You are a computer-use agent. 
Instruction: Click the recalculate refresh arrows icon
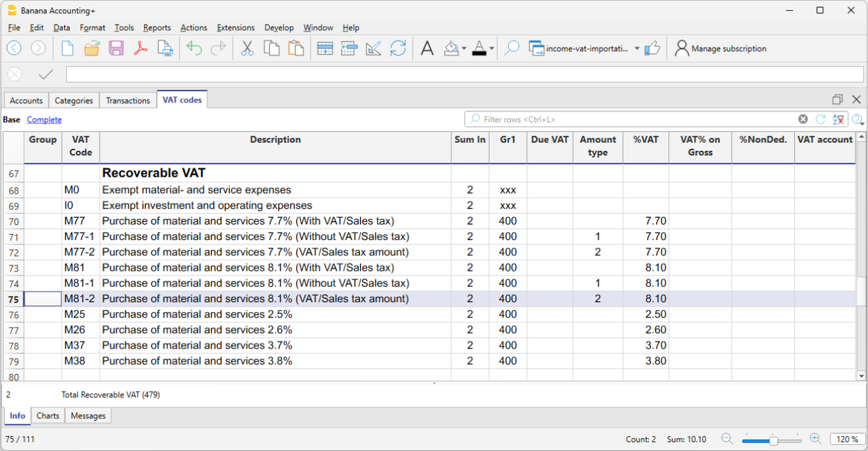398,48
